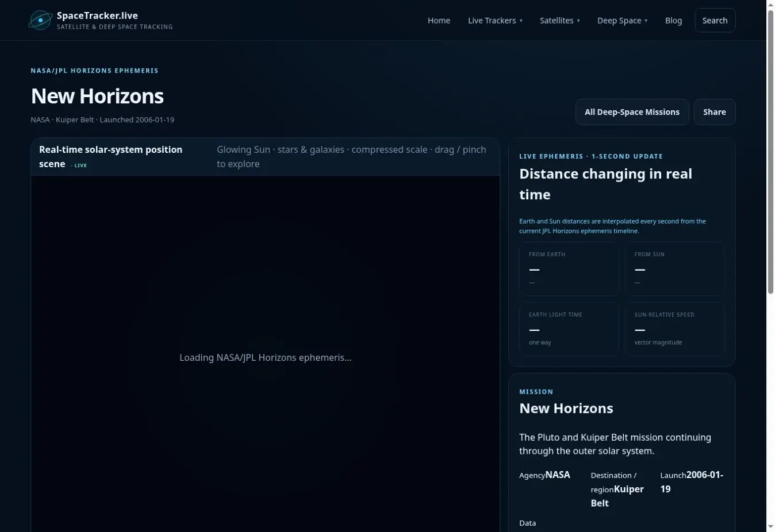Viewport: 775px width, 532px height.
Task: Expand the Live Trackers dropdown menu
Action: coord(495,21)
